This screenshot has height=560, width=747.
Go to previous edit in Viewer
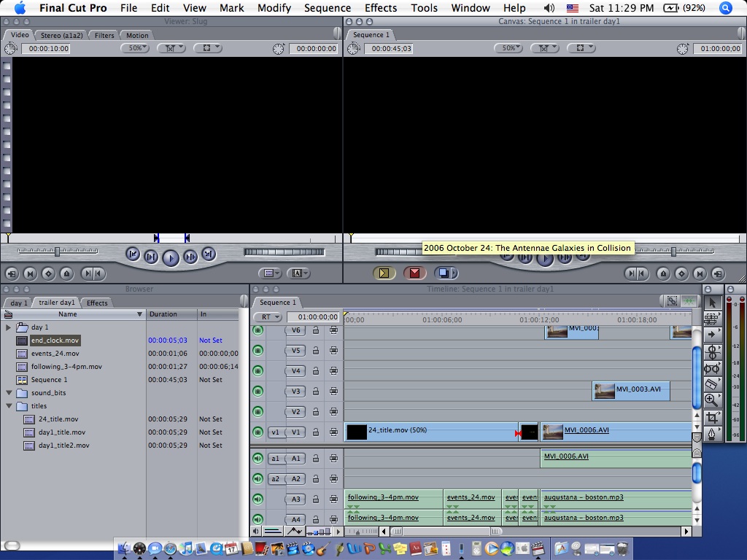(133, 254)
